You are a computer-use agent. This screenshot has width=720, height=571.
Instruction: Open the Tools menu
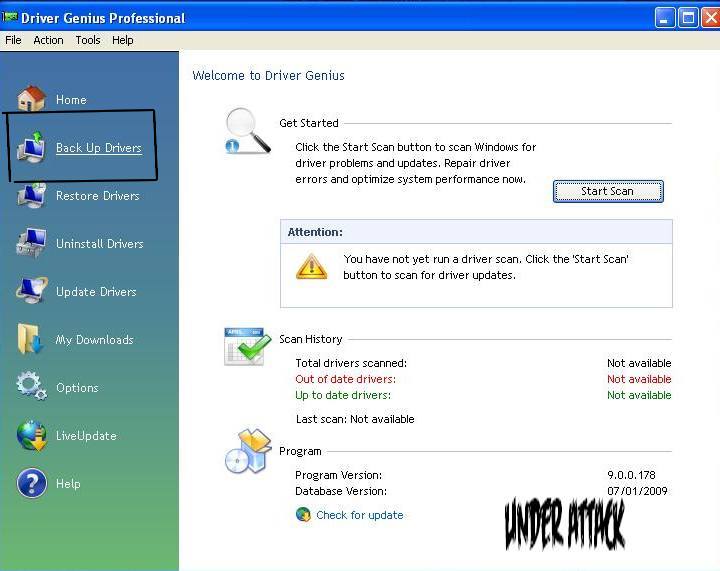click(88, 40)
